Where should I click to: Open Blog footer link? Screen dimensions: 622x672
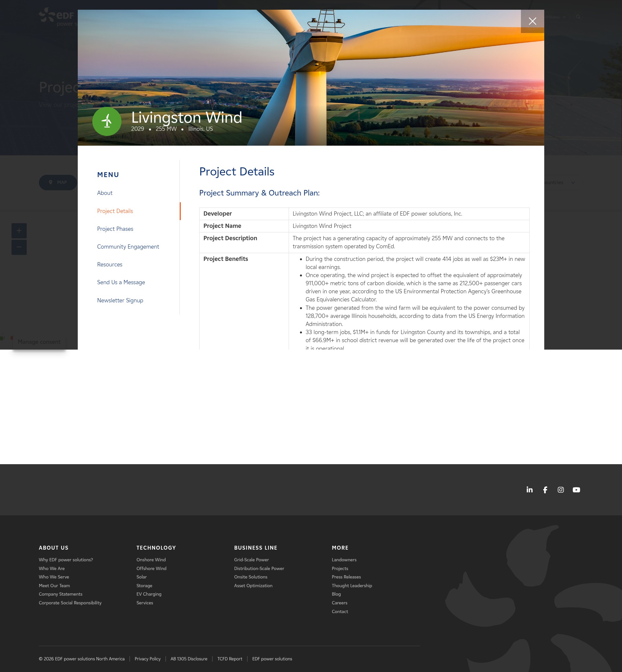[336, 594]
